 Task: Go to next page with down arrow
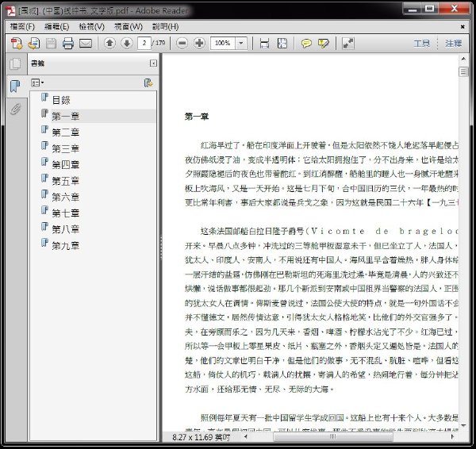127,43
